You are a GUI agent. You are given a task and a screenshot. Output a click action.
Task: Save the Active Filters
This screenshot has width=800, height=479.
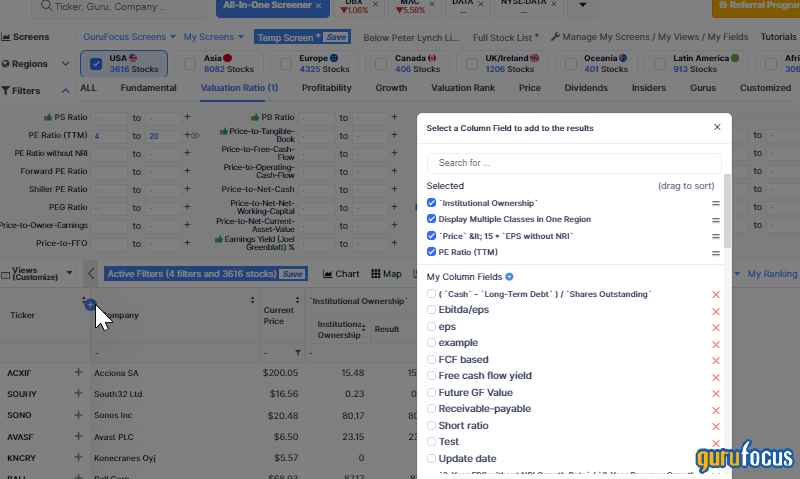292,274
